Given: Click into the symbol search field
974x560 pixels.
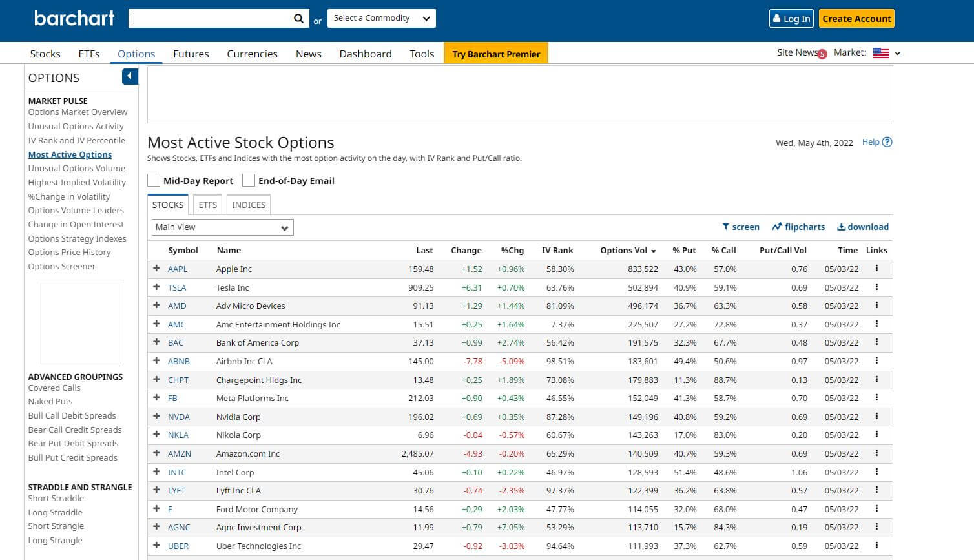Looking at the screenshot, I should (x=210, y=18).
